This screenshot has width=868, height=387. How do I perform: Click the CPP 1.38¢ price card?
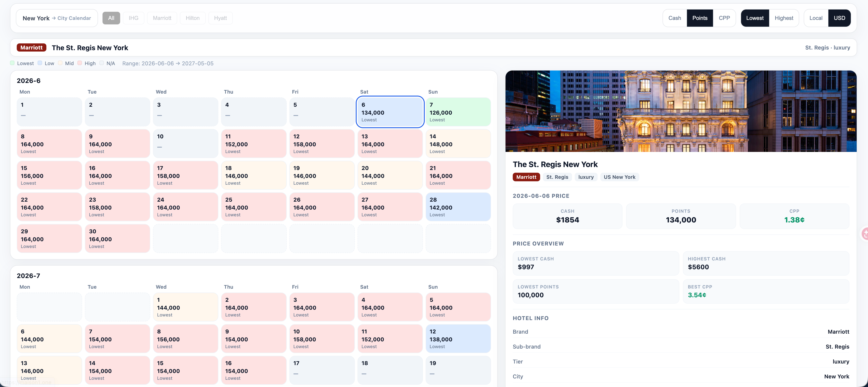(794, 216)
